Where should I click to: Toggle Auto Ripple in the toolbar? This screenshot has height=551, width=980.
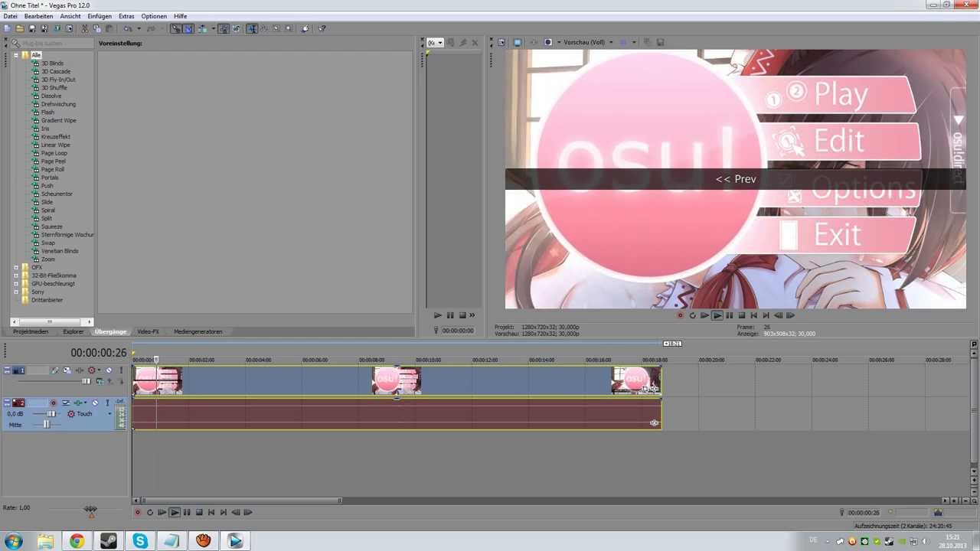(x=202, y=29)
